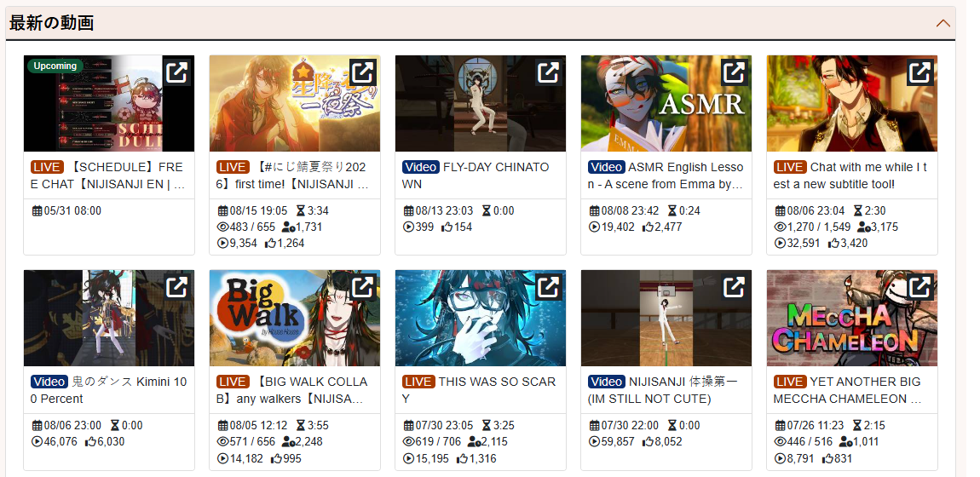Click the MEccHA CHAMELEON thumbnail image

[852, 318]
